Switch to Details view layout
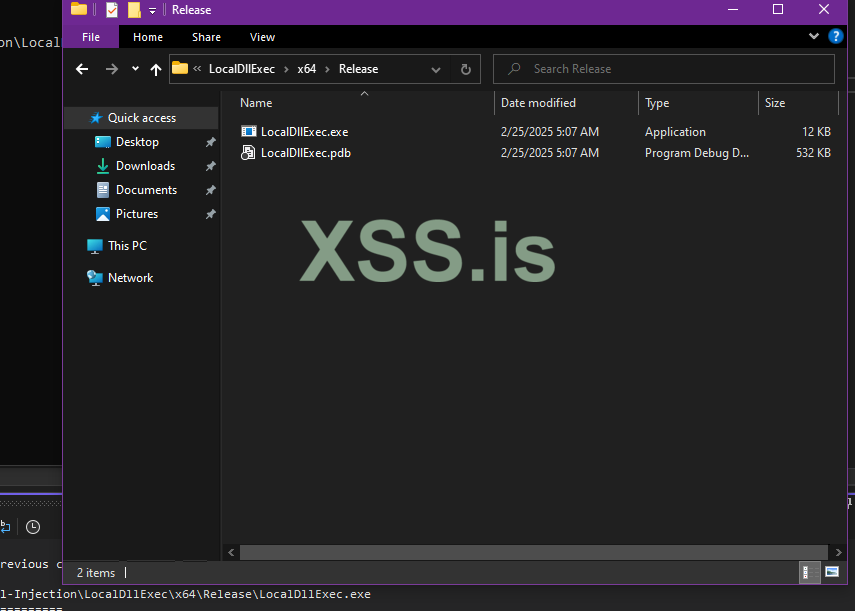The width and height of the screenshot is (855, 611). click(810, 572)
